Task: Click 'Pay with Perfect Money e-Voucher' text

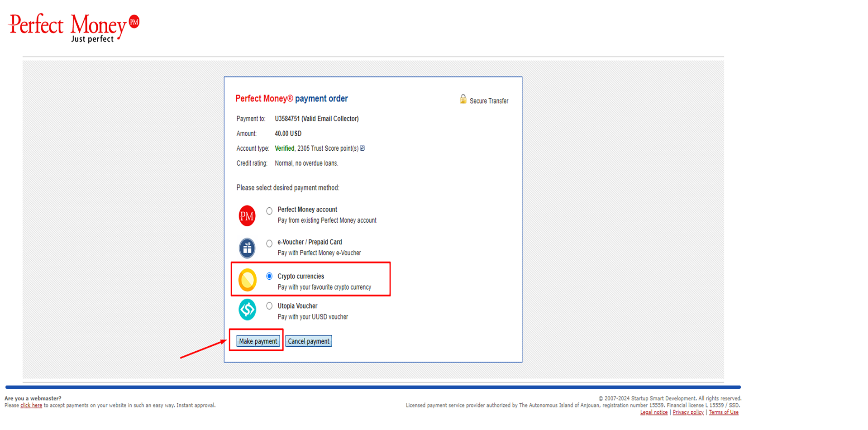Action: 319,253
